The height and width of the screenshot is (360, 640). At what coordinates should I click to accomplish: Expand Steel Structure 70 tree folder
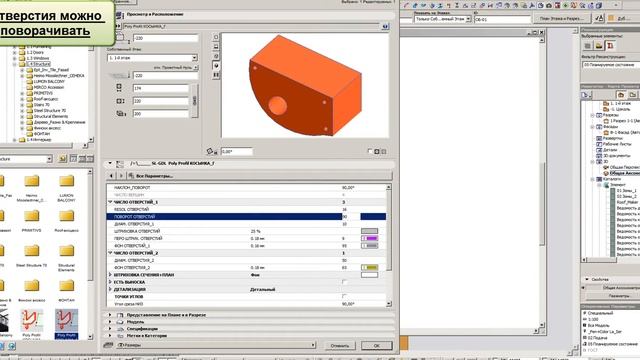pos(22,111)
